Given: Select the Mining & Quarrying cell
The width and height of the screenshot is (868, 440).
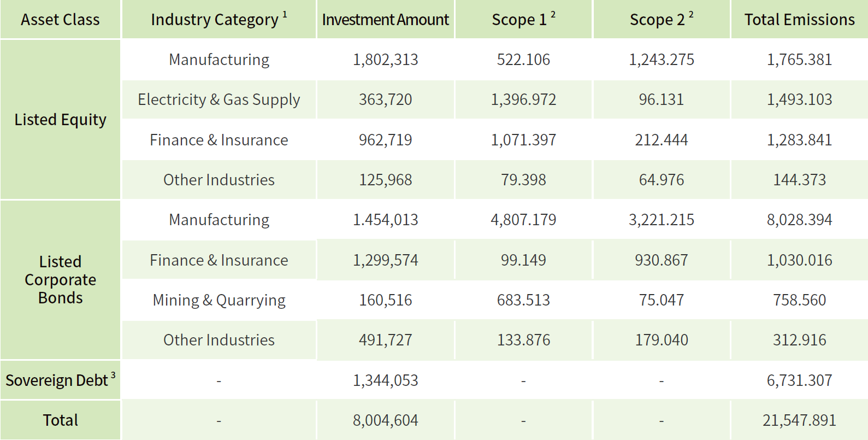Looking at the screenshot, I should coord(219,300).
